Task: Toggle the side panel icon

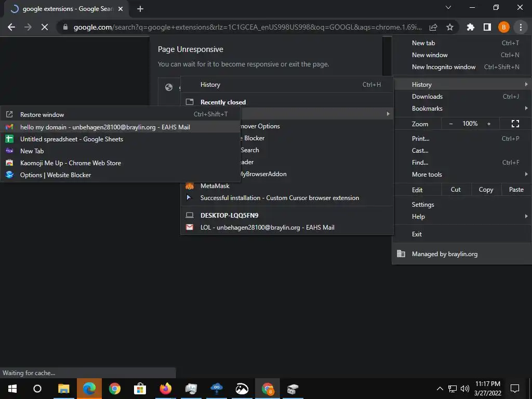Action: click(487, 27)
